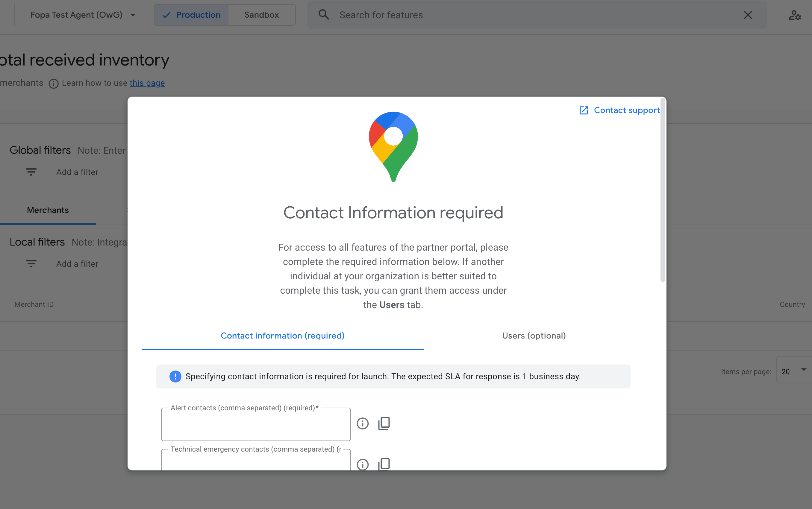The width and height of the screenshot is (812, 509).
Task: Click the copy icon next to Technical emergency contacts
Action: coord(384,464)
